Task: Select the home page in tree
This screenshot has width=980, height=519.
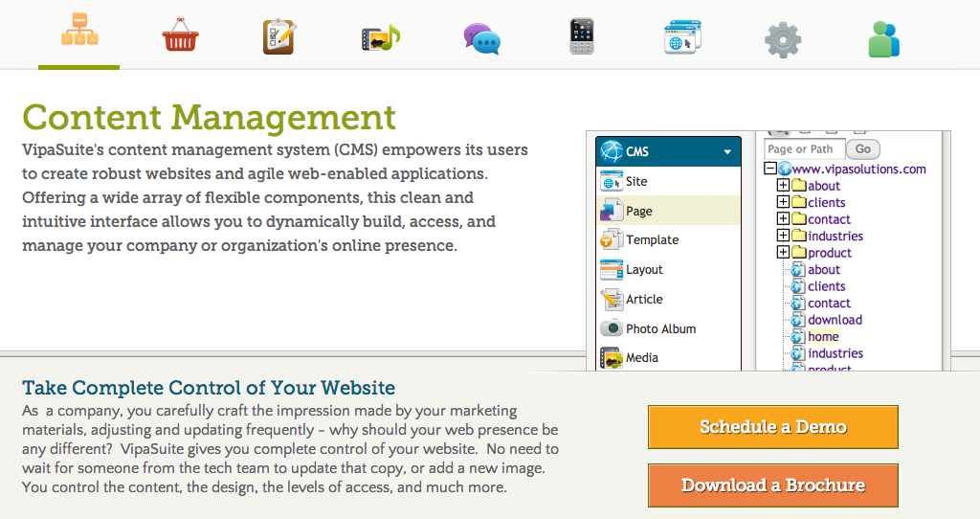Action: [x=823, y=336]
